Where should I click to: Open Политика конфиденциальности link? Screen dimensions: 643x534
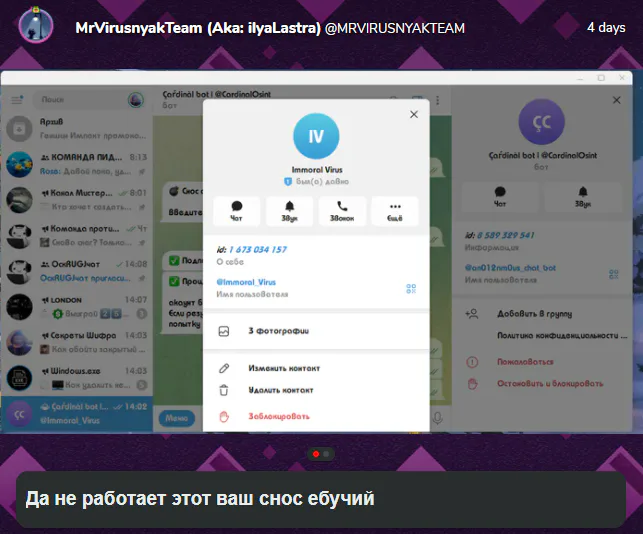[562, 335]
